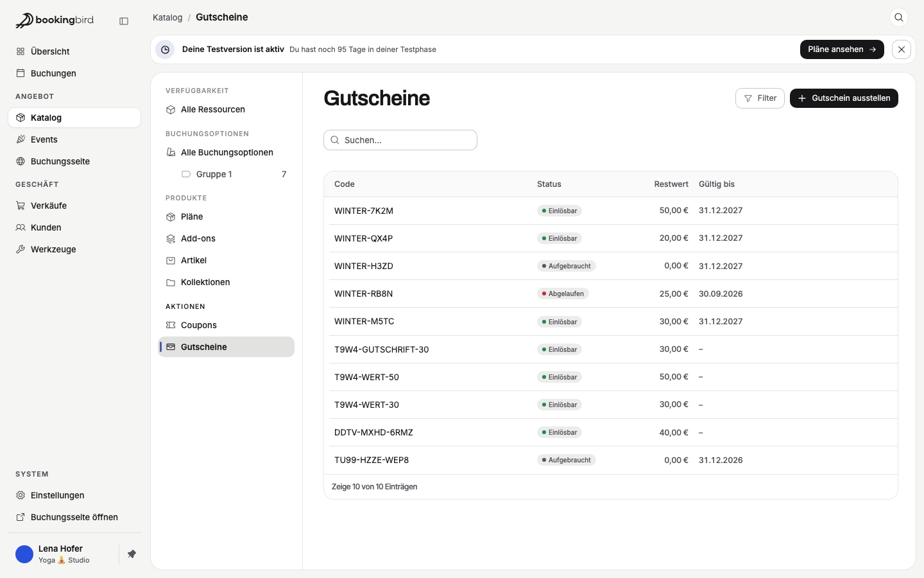924x578 pixels.
Task: Collapse sidebar with the panel toggle icon
Action: click(x=124, y=21)
